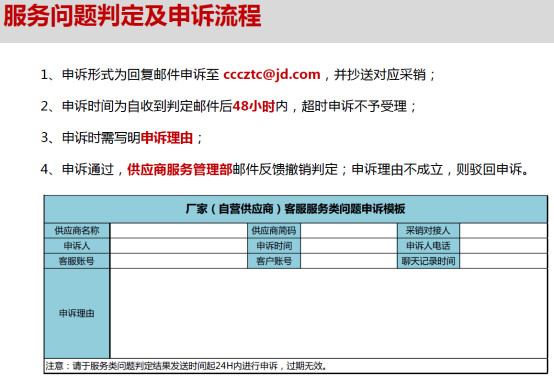Screen dimensions: 554x378
Task: Click the text 并抄送对应采销 in step 1
Action: click(380, 75)
